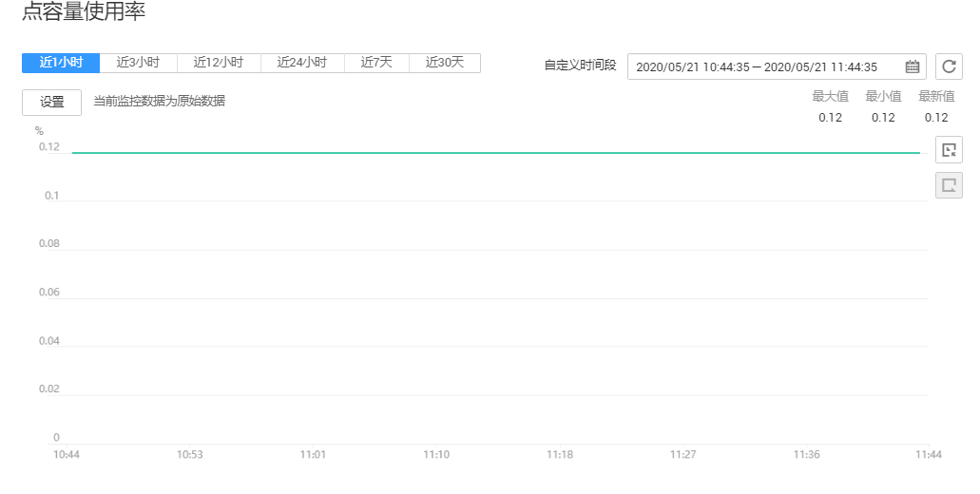The width and height of the screenshot is (980, 494).
Task: Click the 10:44 marker on time axis
Action: click(x=67, y=455)
